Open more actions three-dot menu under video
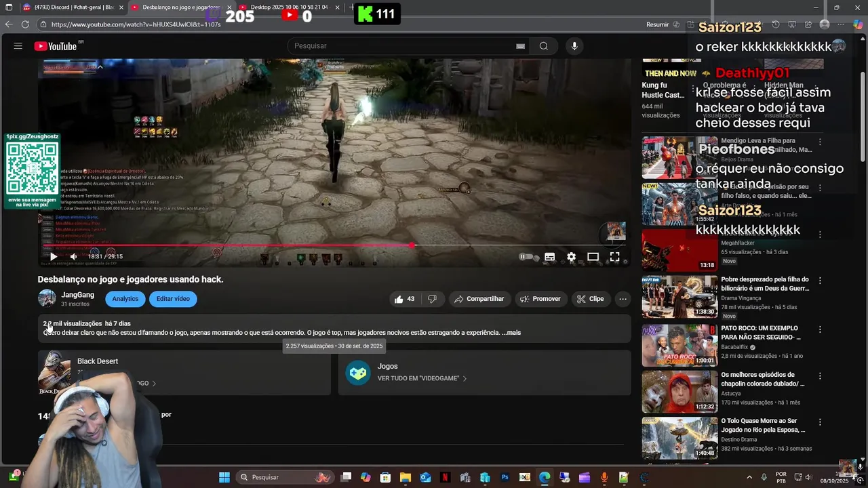This screenshot has height=488, width=868. [623, 299]
